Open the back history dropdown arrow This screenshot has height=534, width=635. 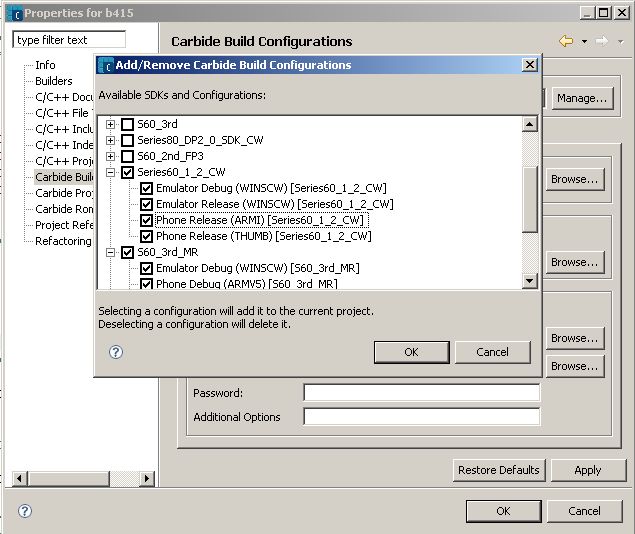(584, 41)
